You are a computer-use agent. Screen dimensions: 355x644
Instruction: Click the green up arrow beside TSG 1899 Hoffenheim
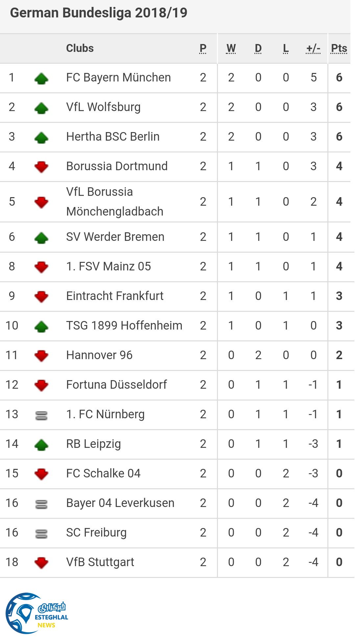point(41,327)
